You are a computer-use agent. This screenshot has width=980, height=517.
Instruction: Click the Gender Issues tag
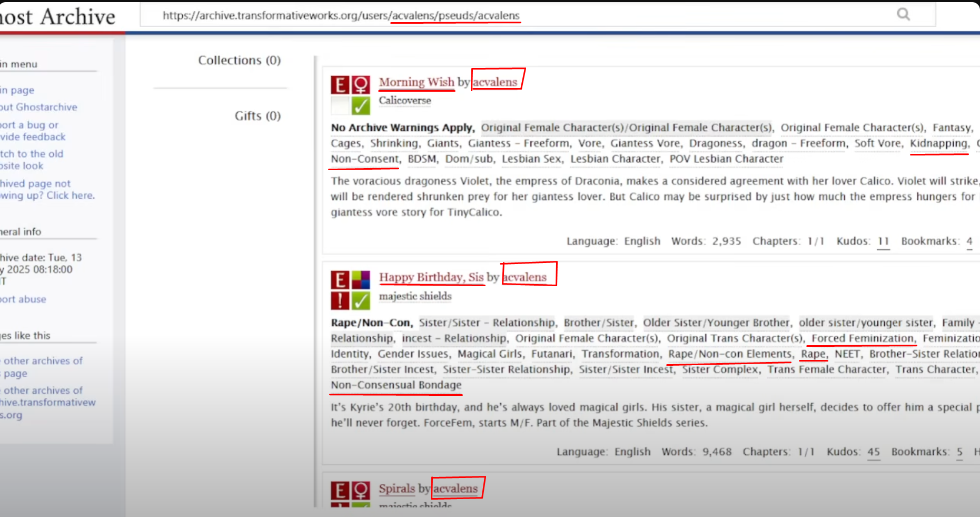click(x=413, y=354)
